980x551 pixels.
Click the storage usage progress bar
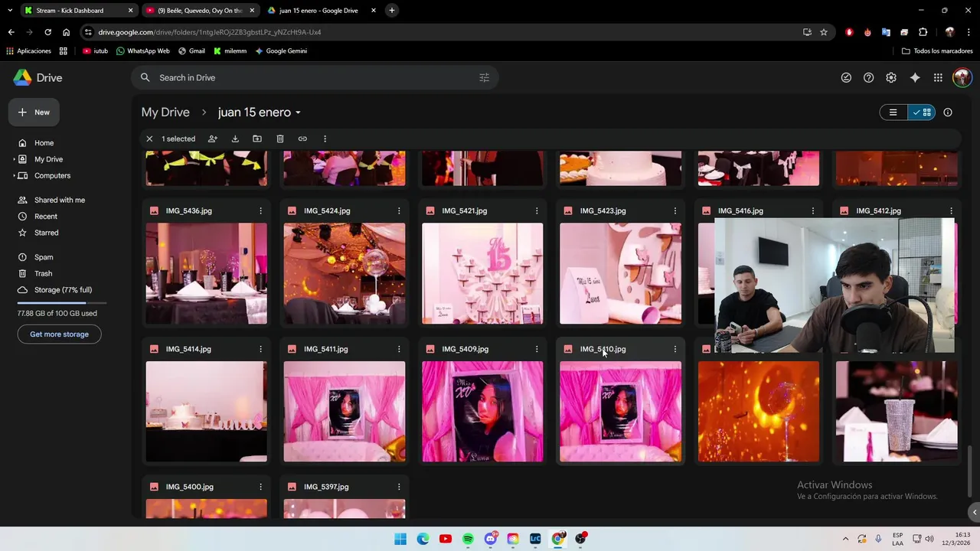[62, 304]
